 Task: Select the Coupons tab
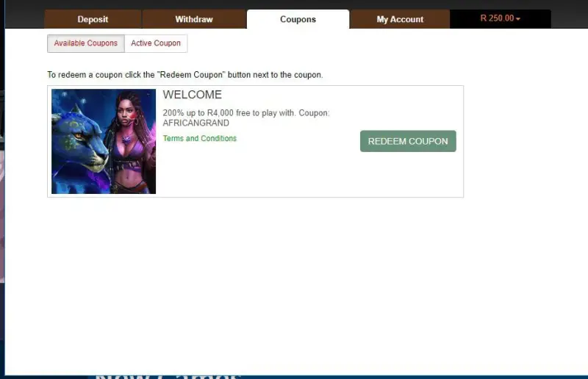298,19
